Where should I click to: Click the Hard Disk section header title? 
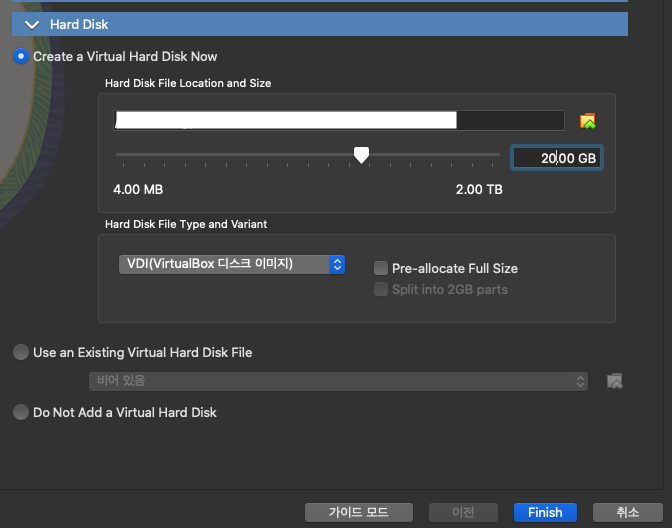(x=79, y=24)
